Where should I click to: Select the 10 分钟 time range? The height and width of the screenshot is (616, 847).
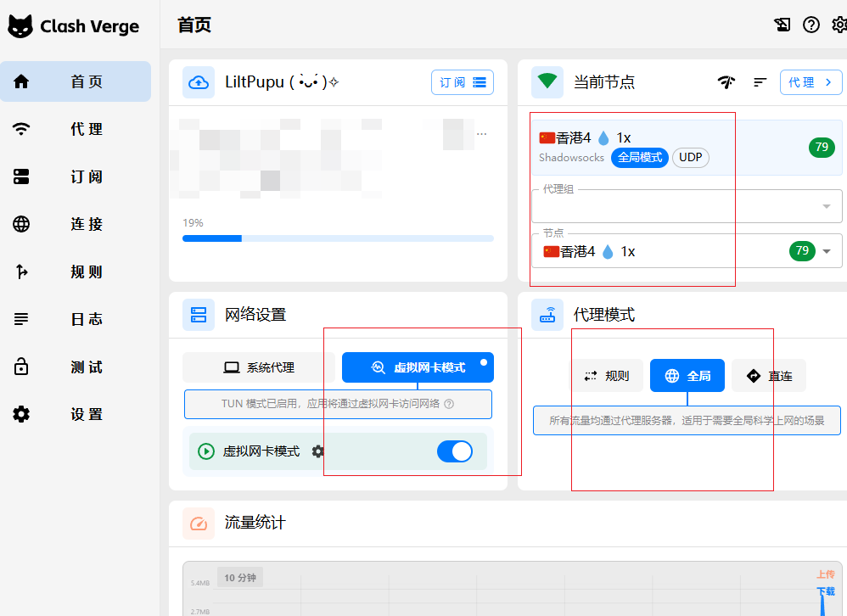click(240, 578)
